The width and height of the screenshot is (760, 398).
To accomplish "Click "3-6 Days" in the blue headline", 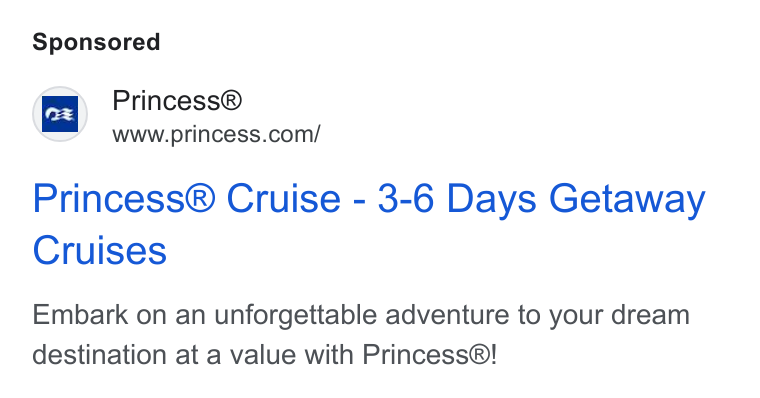I will click(x=457, y=198).
